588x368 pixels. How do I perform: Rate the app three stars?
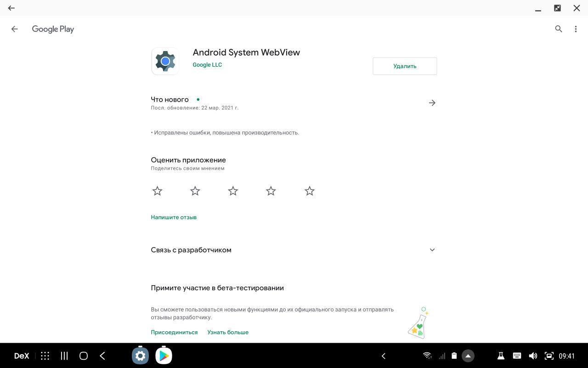tap(233, 191)
